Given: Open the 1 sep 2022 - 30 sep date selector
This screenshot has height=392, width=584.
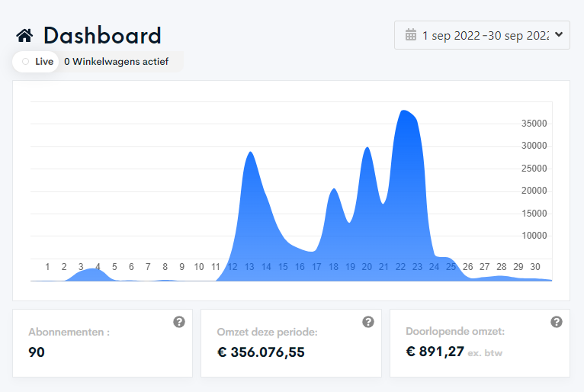Looking at the screenshot, I should [x=482, y=35].
